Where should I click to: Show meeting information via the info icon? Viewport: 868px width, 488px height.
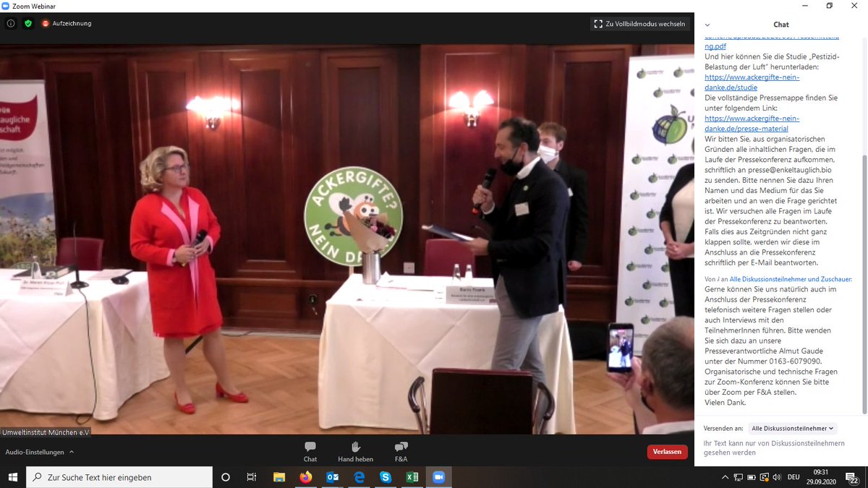pyautogui.click(x=11, y=23)
